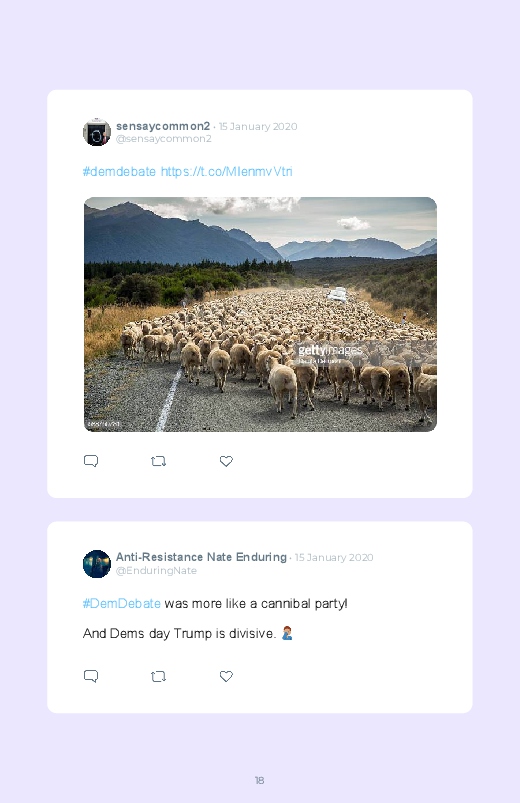Open the #DemDebate hashtag in second tweet
The height and width of the screenshot is (803, 520).
122,603
